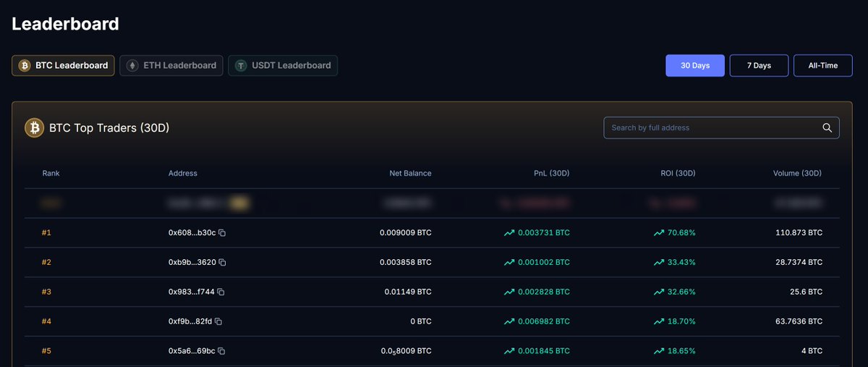Click net balance 0.01149 BTC

pos(408,292)
